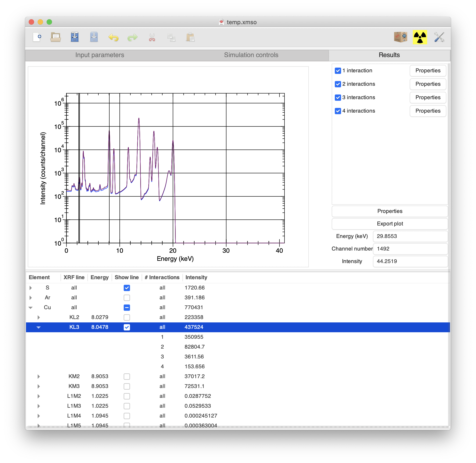Expand the KL2 line row

point(39,317)
